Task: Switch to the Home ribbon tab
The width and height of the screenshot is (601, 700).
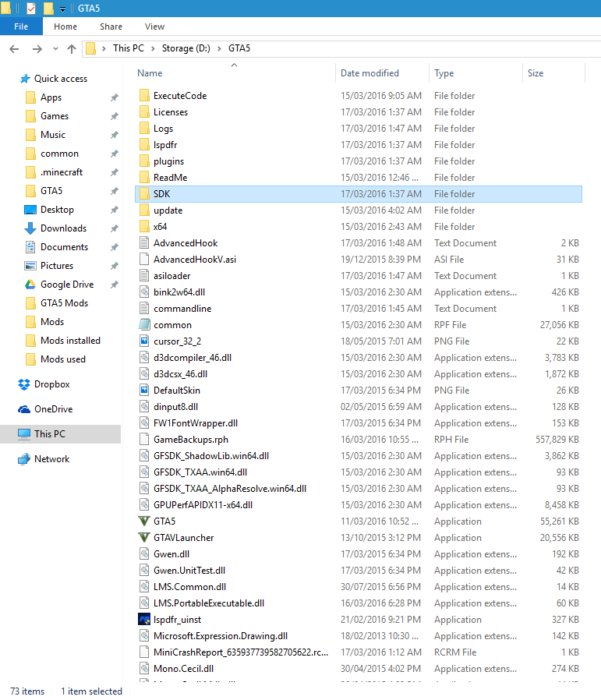Action: (65, 27)
